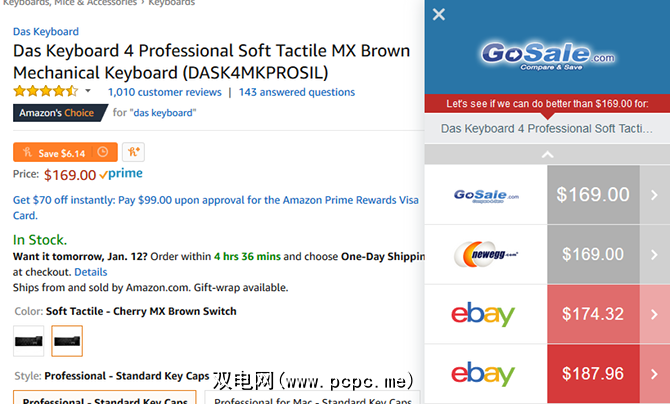The height and width of the screenshot is (404, 670).
Task: Expand the GoSale $169.00 offer arrow
Action: point(654,195)
